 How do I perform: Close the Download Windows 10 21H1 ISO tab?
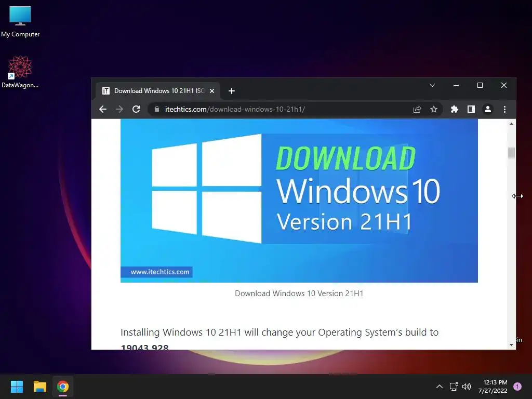pyautogui.click(x=212, y=91)
